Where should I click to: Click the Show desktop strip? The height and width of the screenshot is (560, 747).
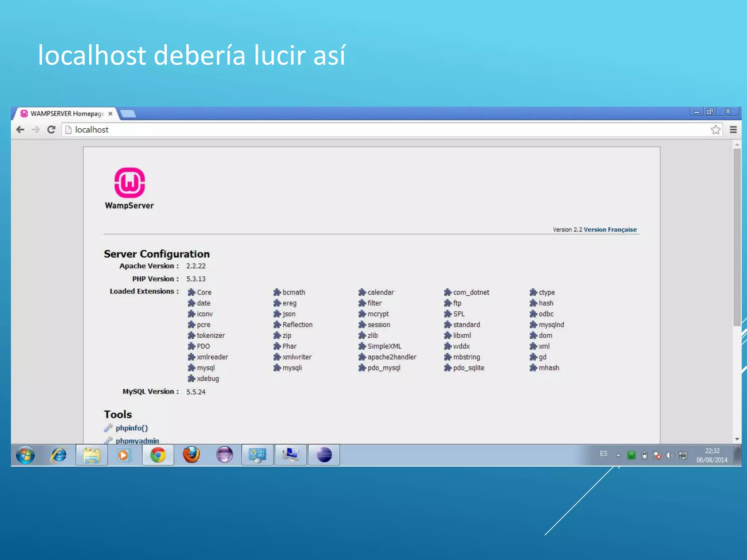pyautogui.click(x=738, y=455)
